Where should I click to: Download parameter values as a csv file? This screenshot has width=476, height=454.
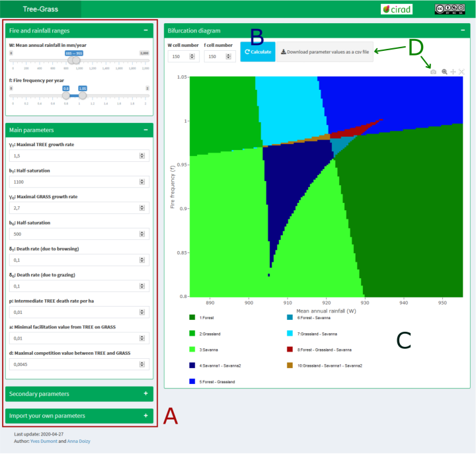(325, 52)
